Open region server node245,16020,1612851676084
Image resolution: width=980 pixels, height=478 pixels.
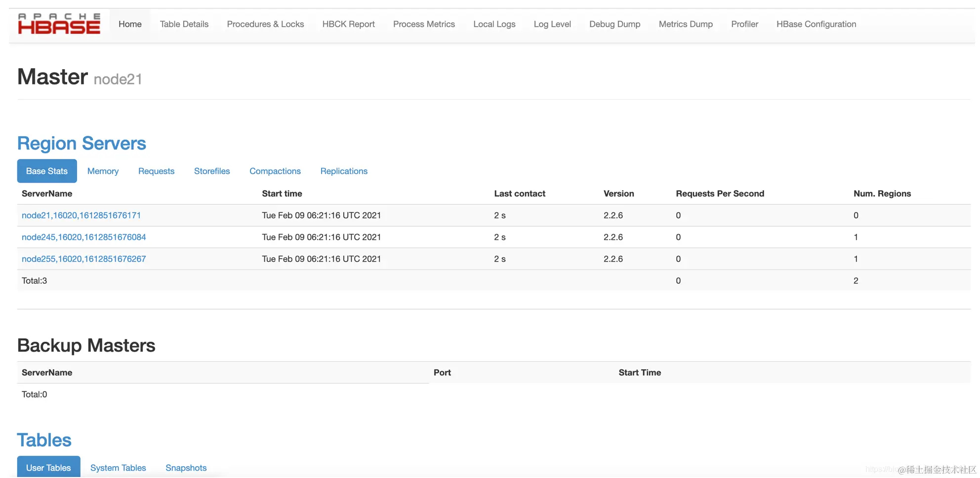click(x=84, y=237)
